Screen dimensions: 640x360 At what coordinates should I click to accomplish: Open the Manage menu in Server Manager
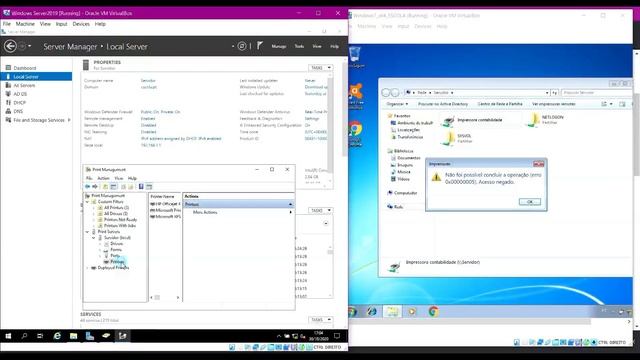pyautogui.click(x=279, y=46)
